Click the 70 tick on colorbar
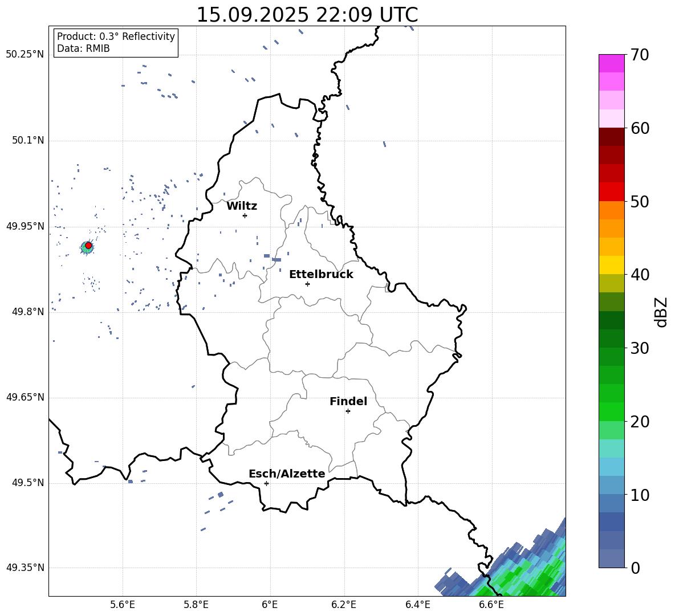This screenshot has width=675, height=616. click(x=640, y=55)
